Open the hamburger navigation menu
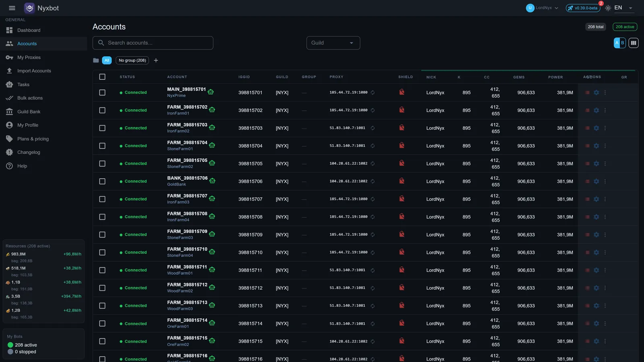 tap(12, 8)
